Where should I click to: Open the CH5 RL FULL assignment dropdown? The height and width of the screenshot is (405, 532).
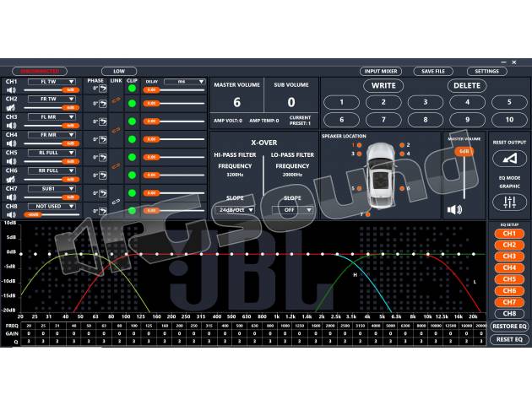[x=52, y=153]
